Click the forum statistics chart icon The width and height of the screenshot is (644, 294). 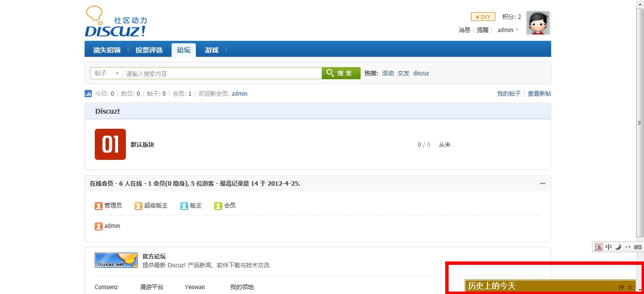click(x=88, y=94)
